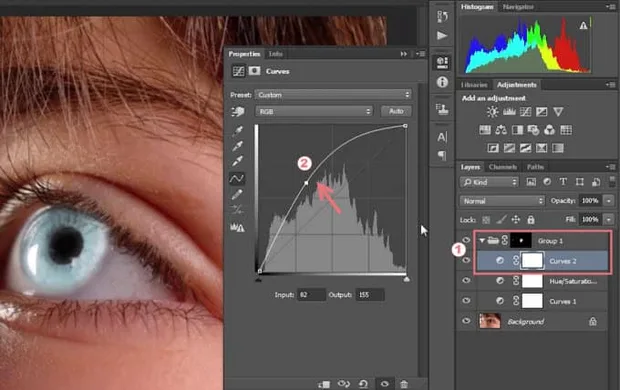Add a Vibrance adjustment
The image size is (620, 390).
558,112
